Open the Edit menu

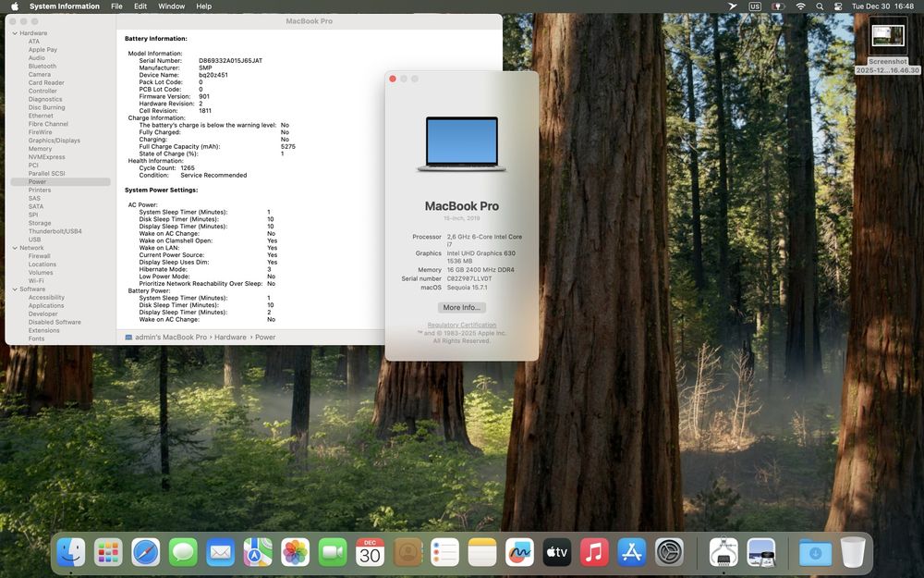(x=140, y=6)
